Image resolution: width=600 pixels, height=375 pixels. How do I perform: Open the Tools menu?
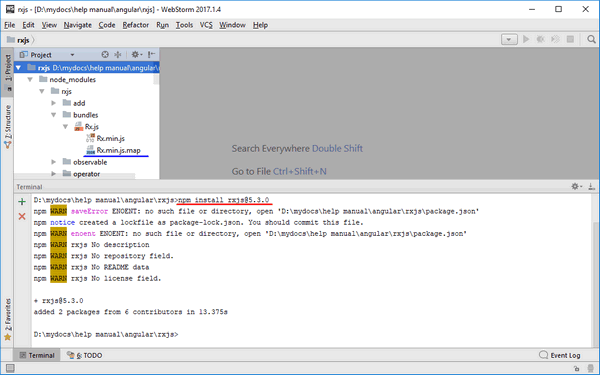pyautogui.click(x=184, y=25)
